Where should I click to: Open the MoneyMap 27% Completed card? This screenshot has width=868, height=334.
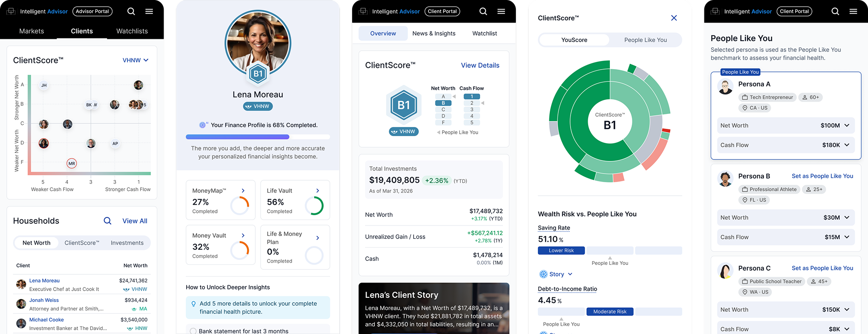coord(221,200)
